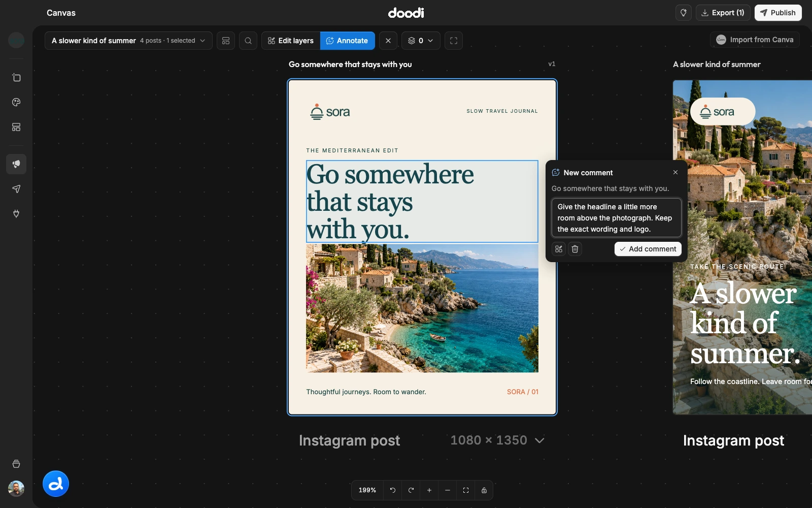The height and width of the screenshot is (508, 812).
Task: Click the lightbulb tips icon
Action: click(x=684, y=13)
